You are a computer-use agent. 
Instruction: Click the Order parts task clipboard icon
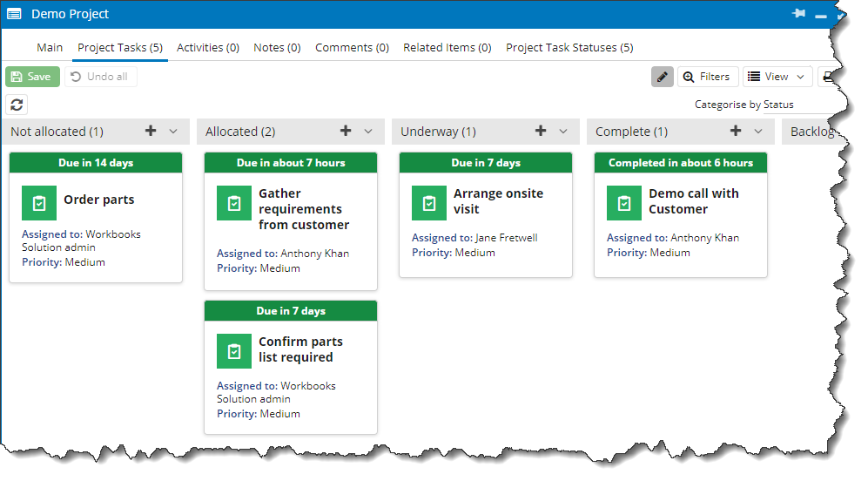tap(39, 203)
